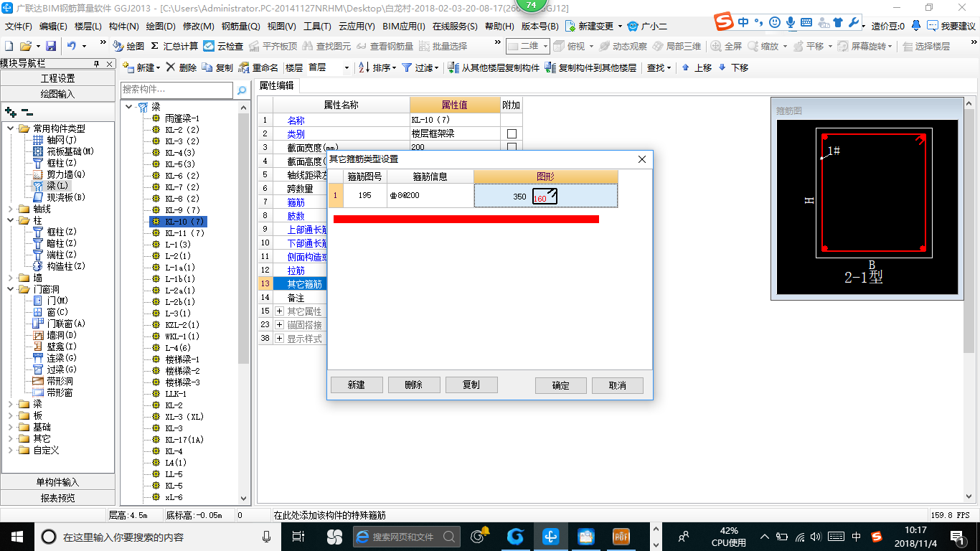
Task: Click the undo arrow icon
Action: tap(71, 46)
